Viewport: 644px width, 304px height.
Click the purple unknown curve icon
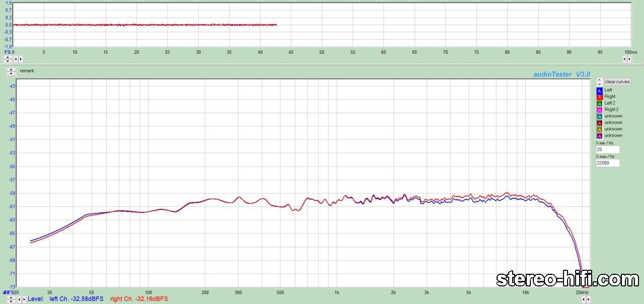pos(599,136)
